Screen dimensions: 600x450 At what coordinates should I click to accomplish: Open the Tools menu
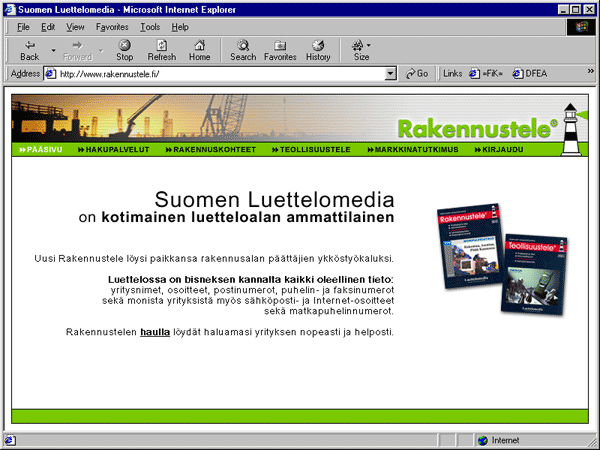pyautogui.click(x=150, y=27)
